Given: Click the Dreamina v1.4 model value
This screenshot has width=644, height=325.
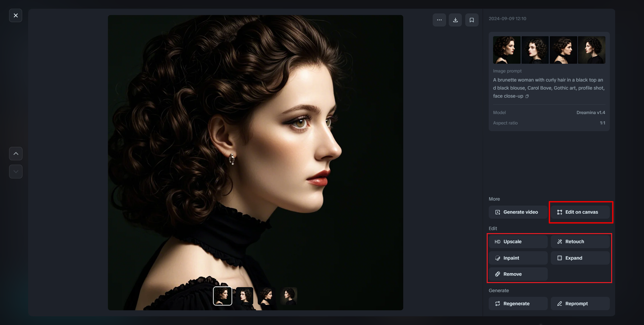Looking at the screenshot, I should (x=591, y=113).
